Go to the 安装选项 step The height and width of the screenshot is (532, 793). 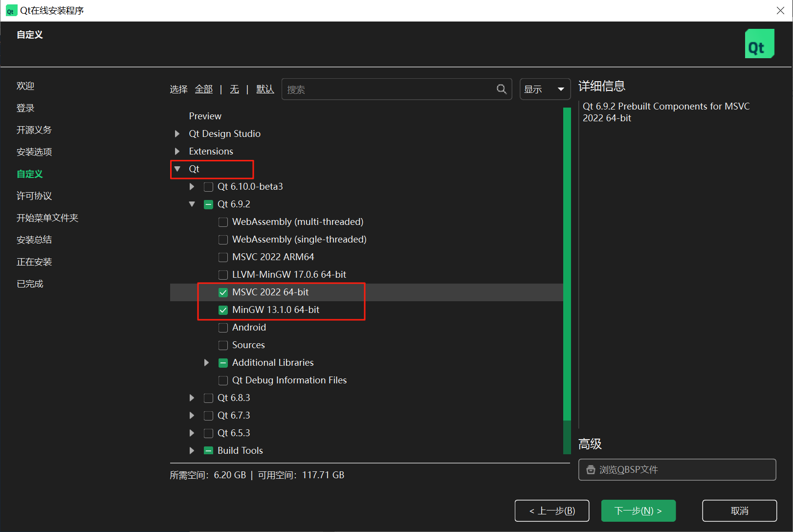coord(34,152)
